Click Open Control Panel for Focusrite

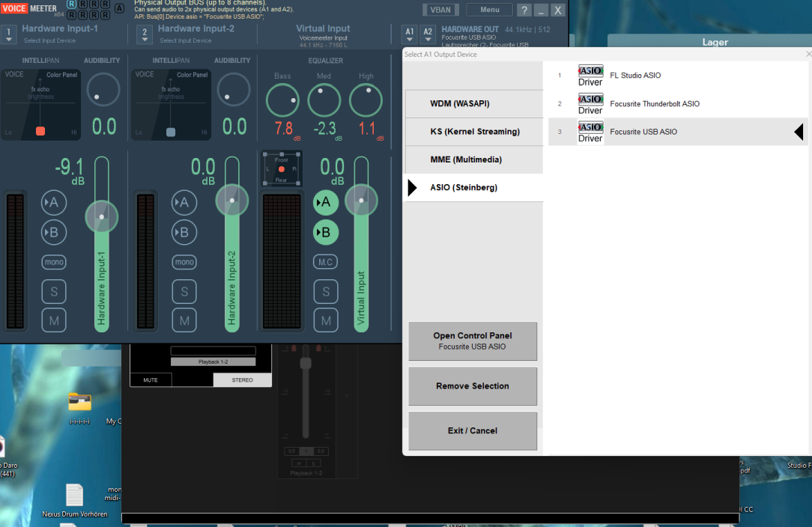pos(473,341)
